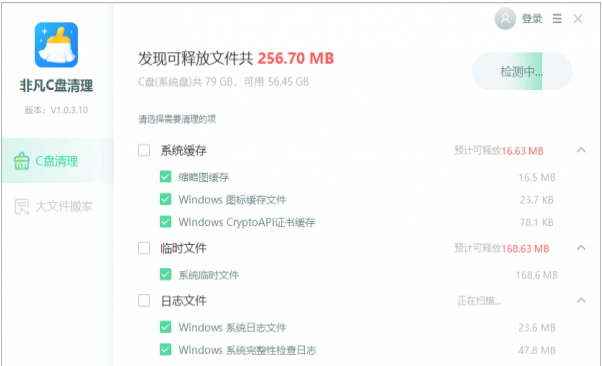This screenshot has height=366, width=602.
Task: Collapse the 临时文件 section chevron
Action: [x=581, y=248]
